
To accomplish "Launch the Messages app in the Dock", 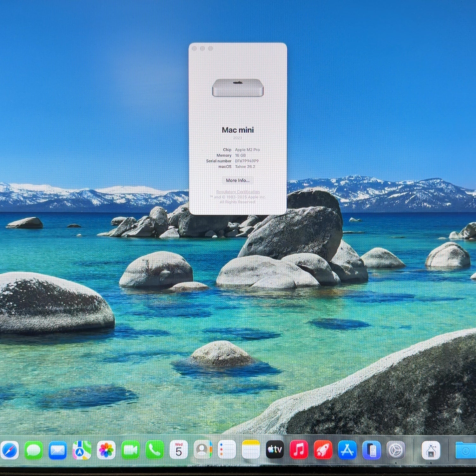I will coord(34,450).
